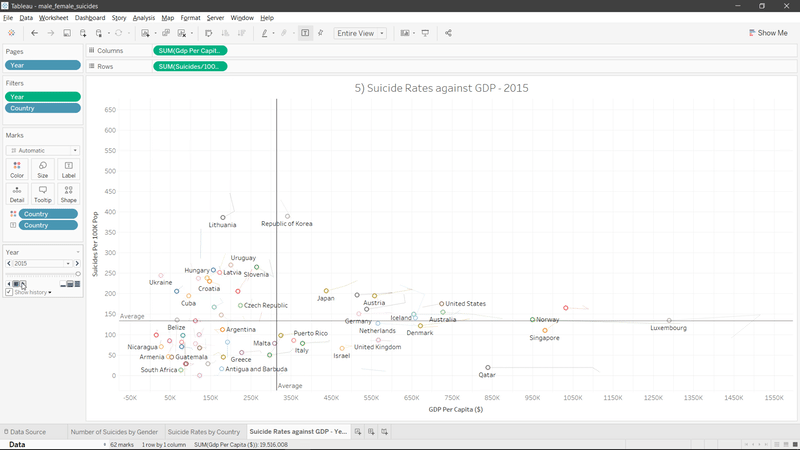Click the new worksheet tab icon
The height and width of the screenshot is (450, 800).
pos(357,431)
